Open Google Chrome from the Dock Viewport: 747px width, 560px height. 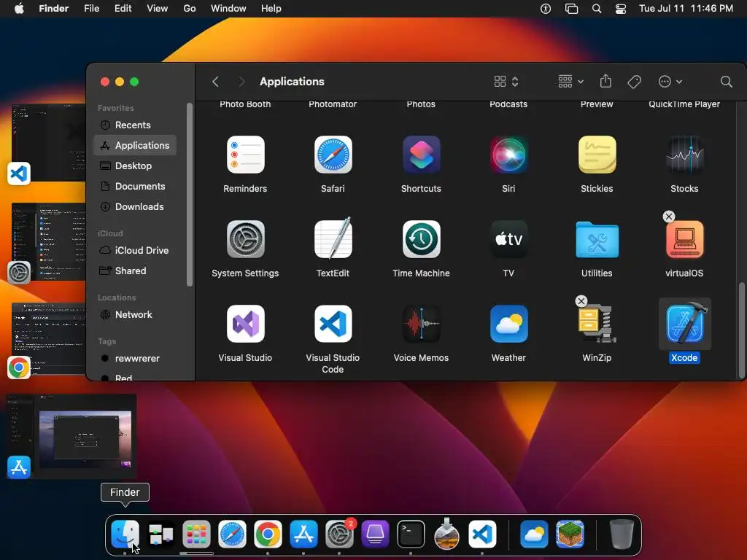coord(268,534)
